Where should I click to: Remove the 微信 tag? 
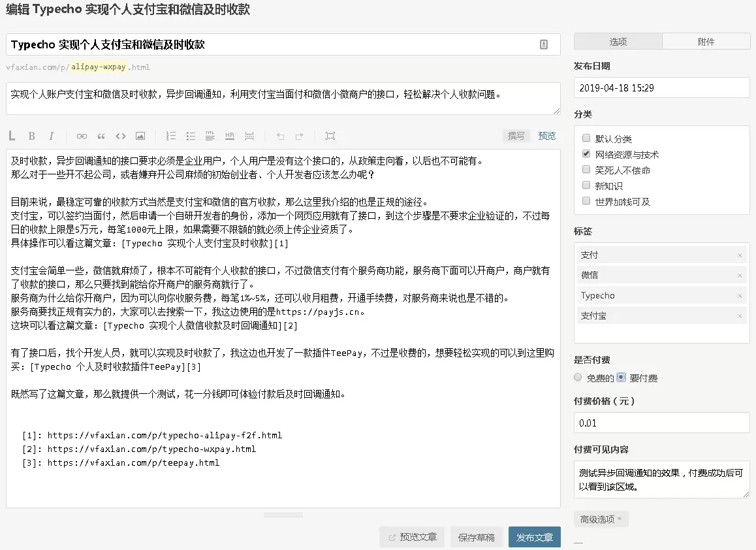(740, 276)
